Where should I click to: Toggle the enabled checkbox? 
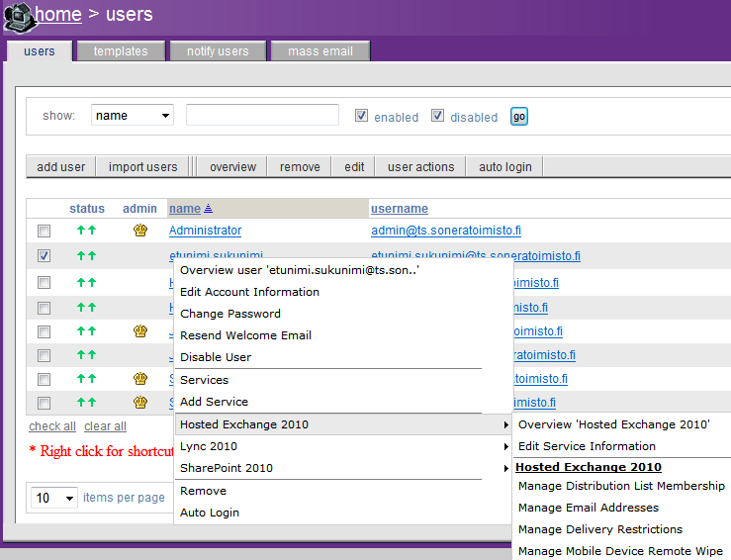coord(361,115)
